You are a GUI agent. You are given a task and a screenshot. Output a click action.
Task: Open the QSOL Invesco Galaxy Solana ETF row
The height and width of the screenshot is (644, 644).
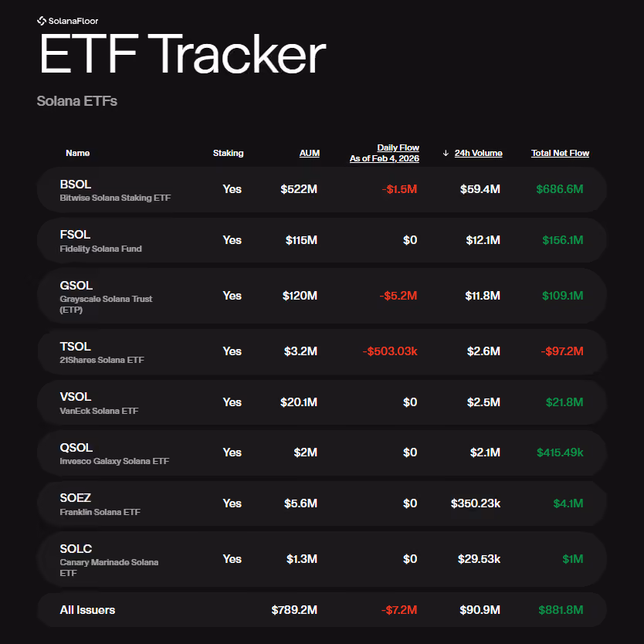tap(321, 452)
